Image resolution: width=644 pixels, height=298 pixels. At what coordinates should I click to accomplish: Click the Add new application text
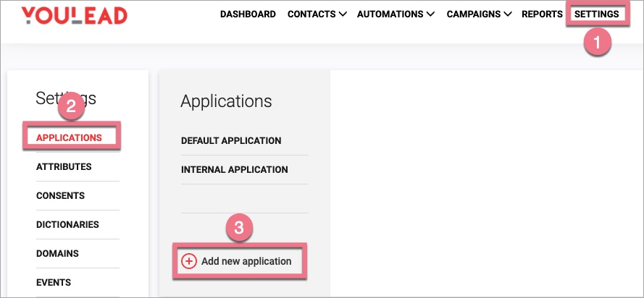pyautogui.click(x=246, y=261)
